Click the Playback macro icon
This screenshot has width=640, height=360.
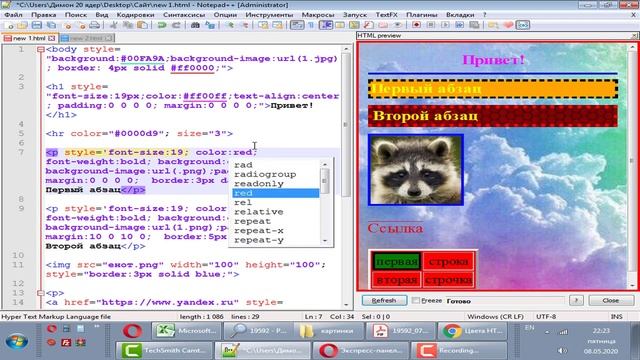tap(445, 25)
